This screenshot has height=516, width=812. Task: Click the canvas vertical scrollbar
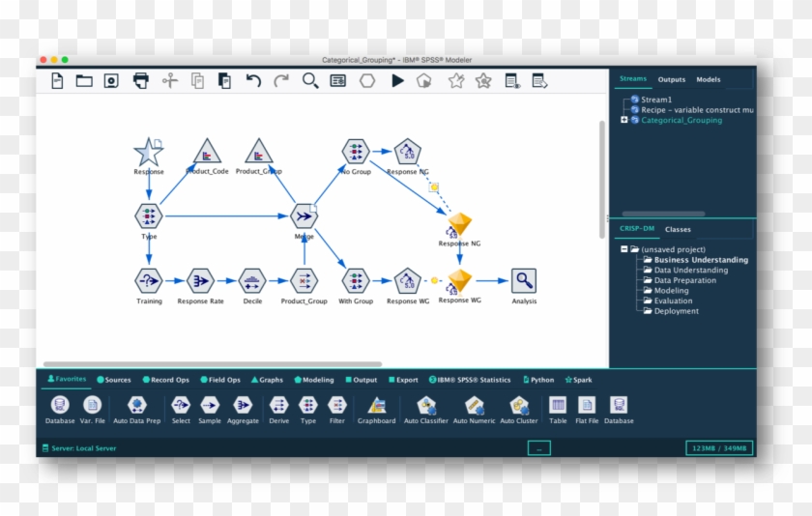pos(601,179)
